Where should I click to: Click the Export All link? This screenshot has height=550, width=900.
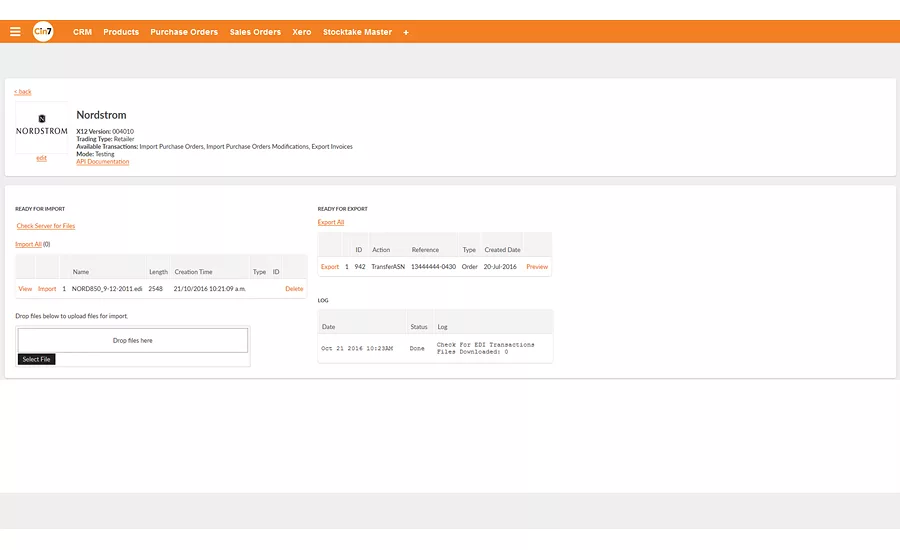click(x=331, y=222)
